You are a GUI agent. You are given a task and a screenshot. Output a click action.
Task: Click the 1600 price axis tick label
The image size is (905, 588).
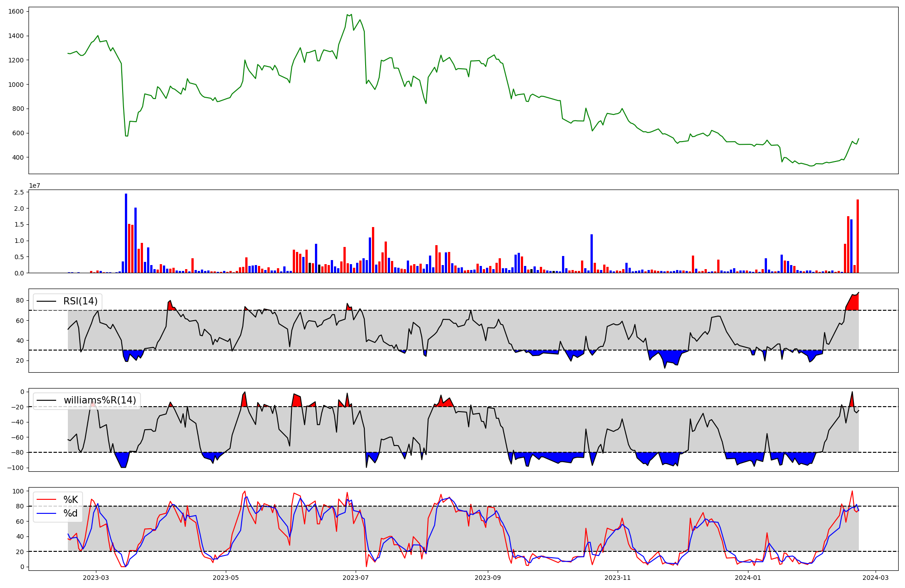point(16,11)
